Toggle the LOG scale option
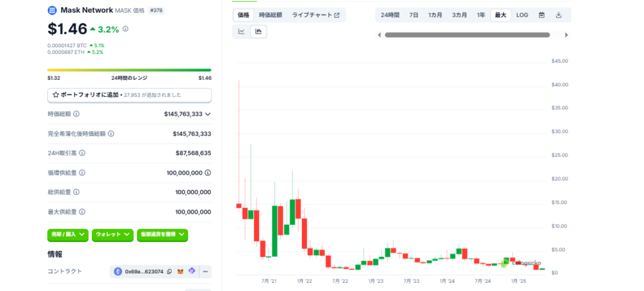The image size is (644, 291). (522, 15)
